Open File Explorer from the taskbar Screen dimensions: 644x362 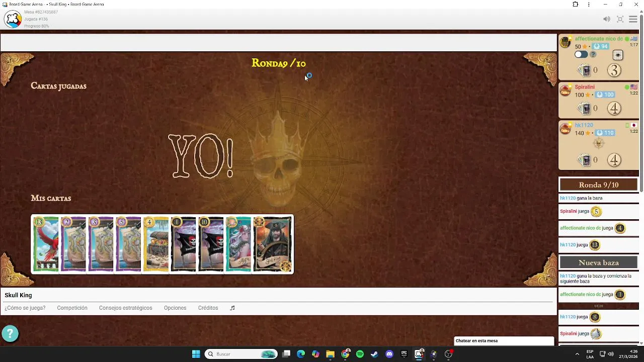click(x=330, y=354)
